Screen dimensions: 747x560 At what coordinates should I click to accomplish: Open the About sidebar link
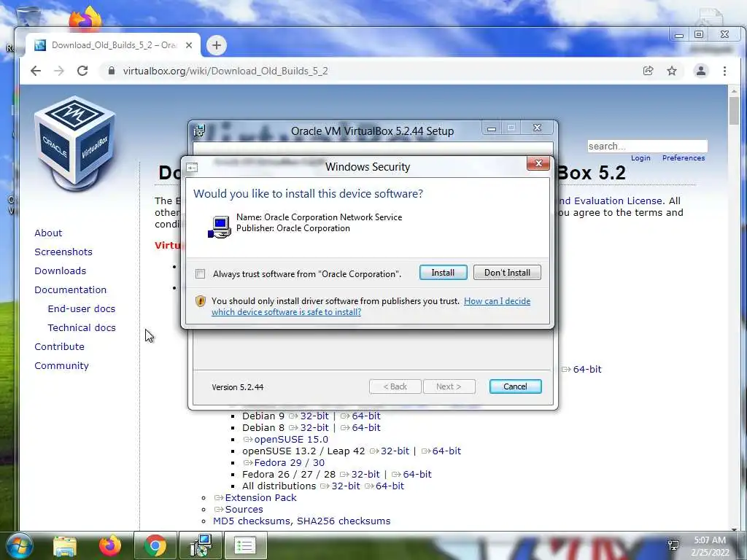pyautogui.click(x=48, y=233)
